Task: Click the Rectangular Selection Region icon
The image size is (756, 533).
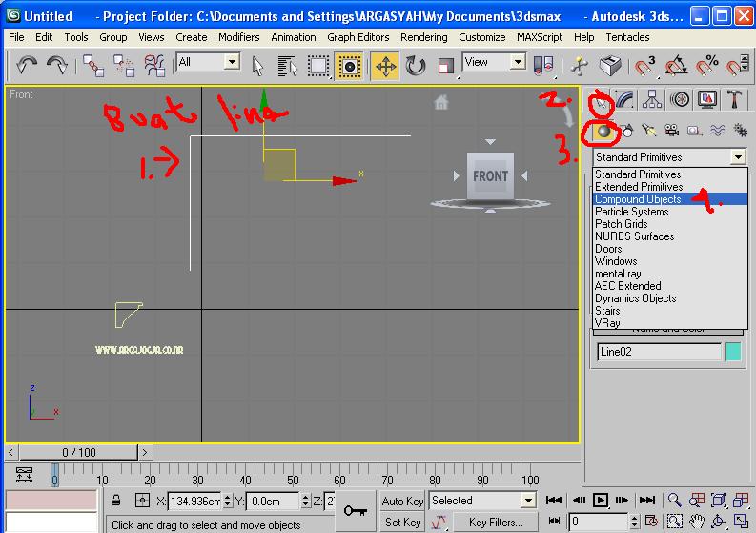Action: pos(318,66)
